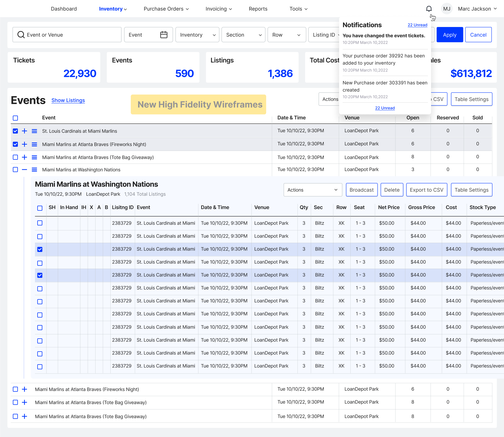Click Broadcast button

tap(361, 190)
